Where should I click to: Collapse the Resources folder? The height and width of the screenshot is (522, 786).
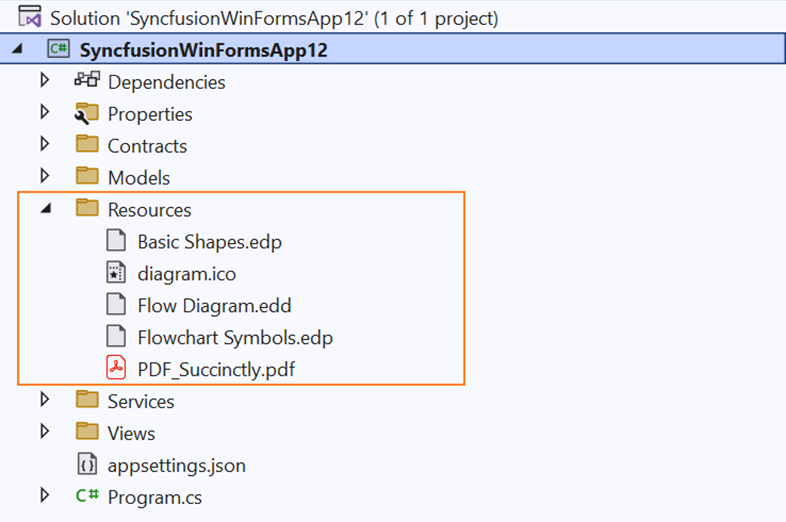click(x=46, y=208)
